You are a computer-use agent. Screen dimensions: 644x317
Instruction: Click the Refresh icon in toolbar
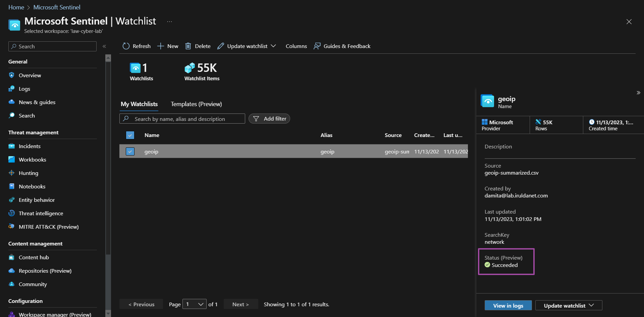click(x=126, y=46)
